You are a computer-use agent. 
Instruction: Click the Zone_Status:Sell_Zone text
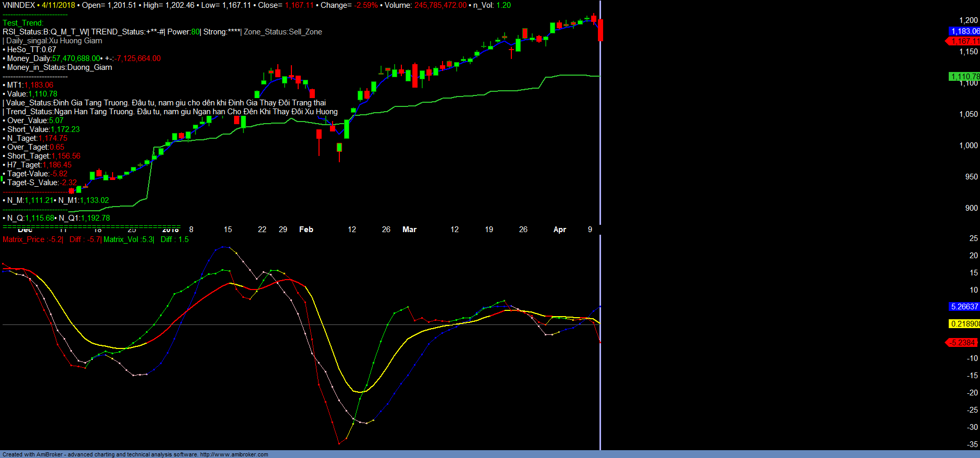tap(283, 32)
